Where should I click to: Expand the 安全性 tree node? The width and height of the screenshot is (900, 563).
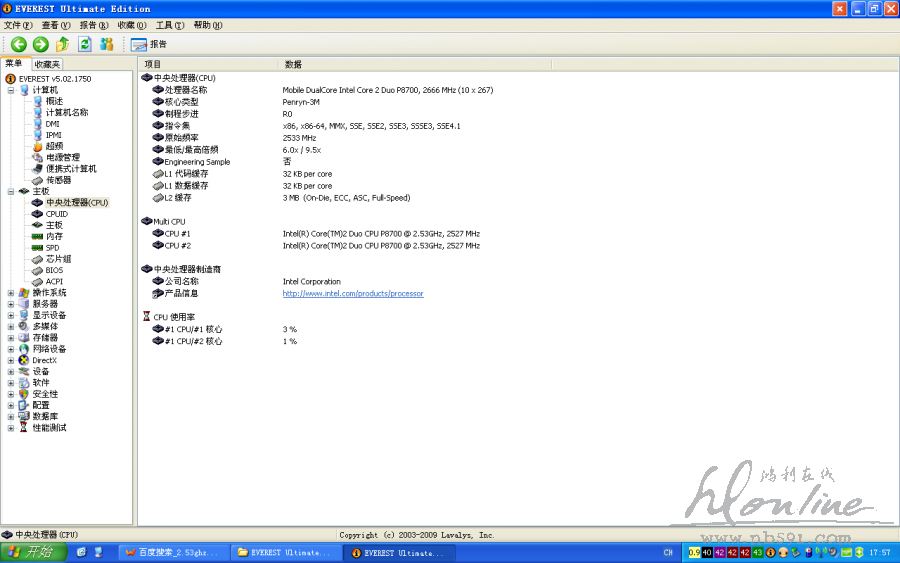pos(10,394)
